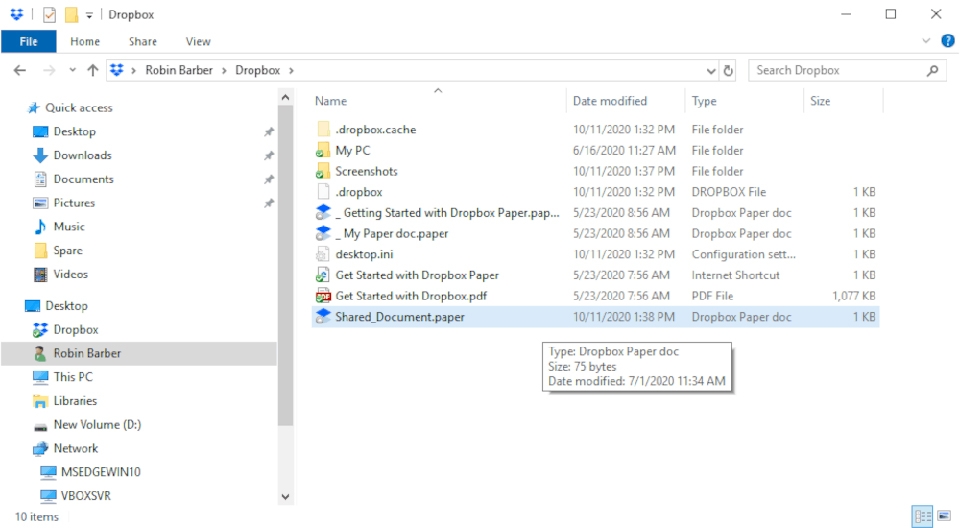
Task: Select the desktop.ini file icon
Action: pyautogui.click(x=323, y=254)
